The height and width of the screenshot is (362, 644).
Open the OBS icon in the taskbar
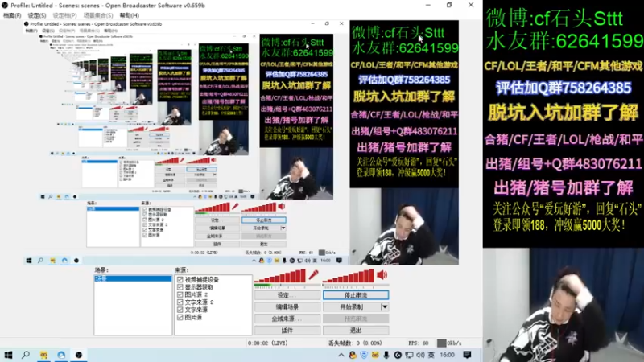78,355
